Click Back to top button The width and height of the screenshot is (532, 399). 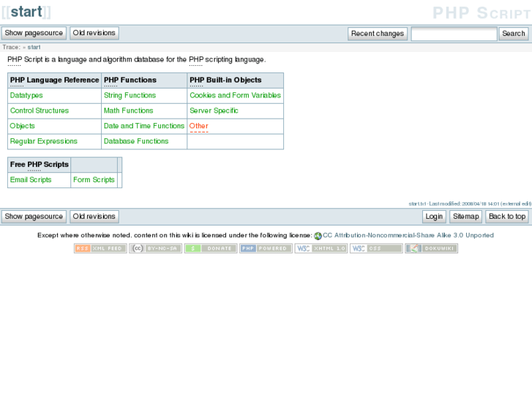point(507,217)
